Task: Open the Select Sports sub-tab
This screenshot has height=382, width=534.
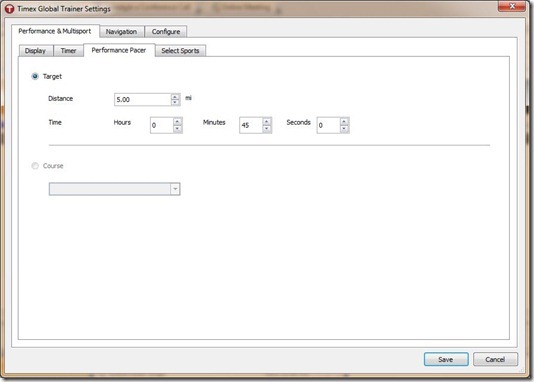Action: [x=180, y=51]
